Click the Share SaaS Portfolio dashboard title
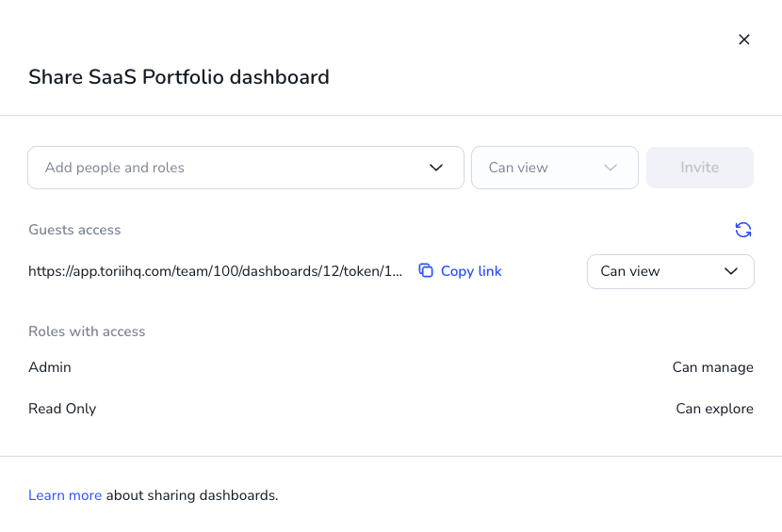 [179, 77]
